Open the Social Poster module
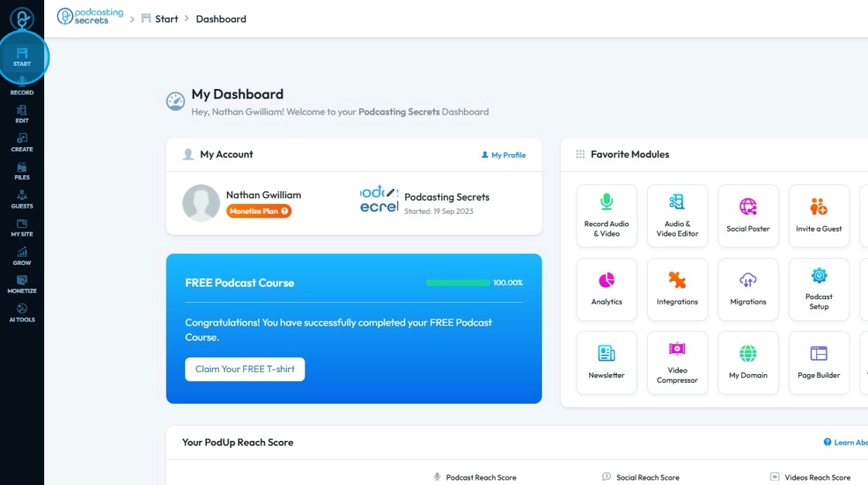 tap(748, 216)
